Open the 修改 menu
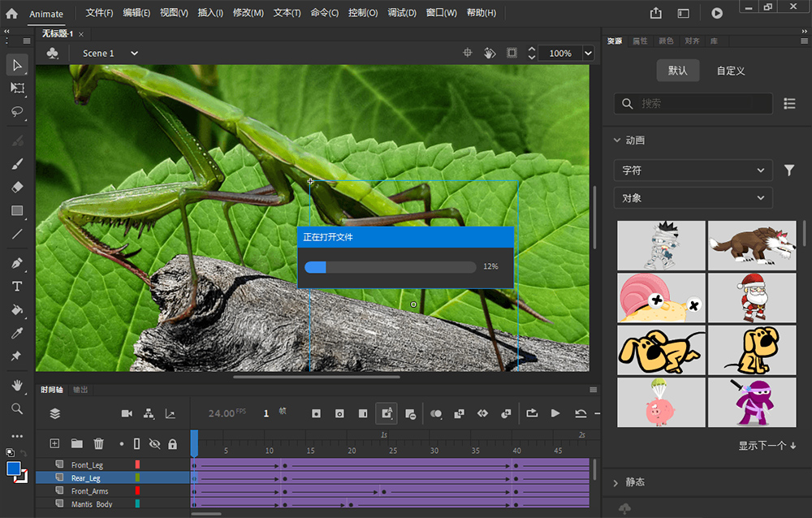The height and width of the screenshot is (518, 812). click(x=248, y=13)
